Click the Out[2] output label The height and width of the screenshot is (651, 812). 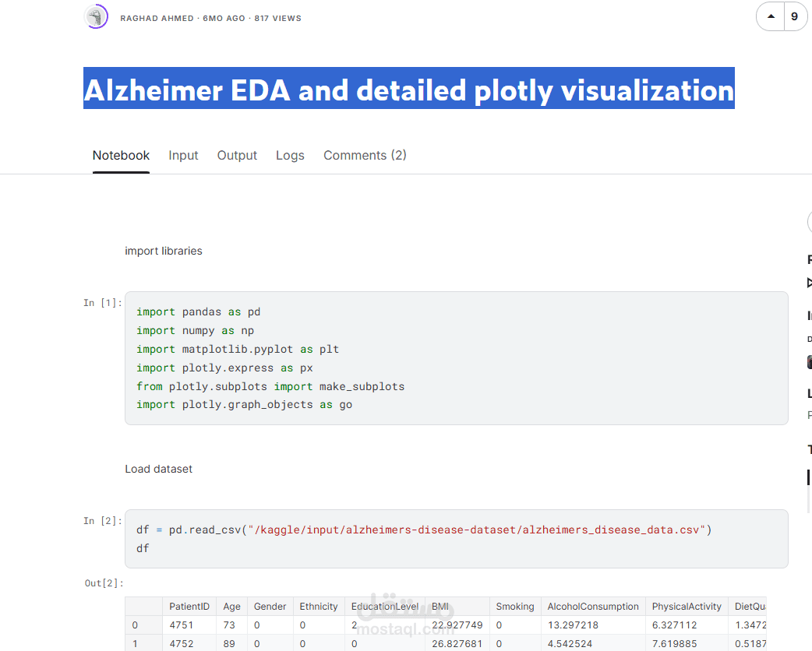[x=104, y=583]
